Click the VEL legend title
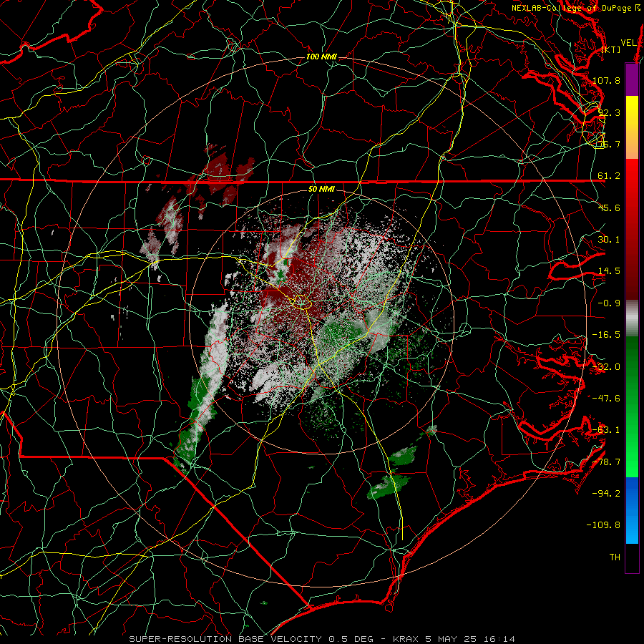The height and width of the screenshot is (644, 644). (628, 43)
